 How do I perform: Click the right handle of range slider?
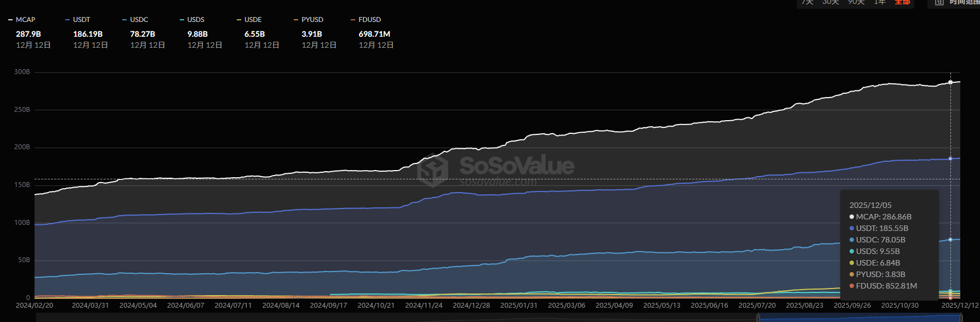[x=960, y=318]
